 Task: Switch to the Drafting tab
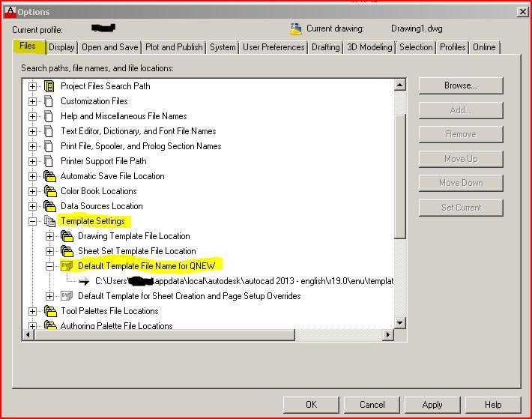coord(326,47)
